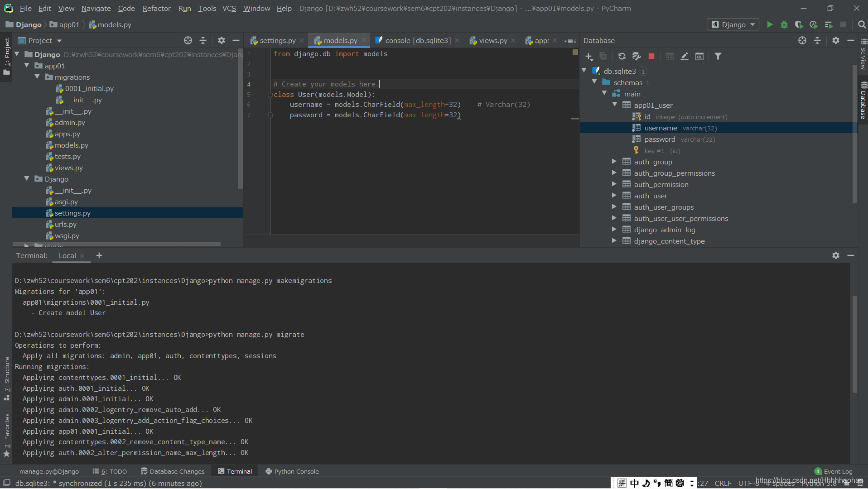Viewport: 868px width, 489px height.
Task: Hide the Terminal panel
Action: 851,256
